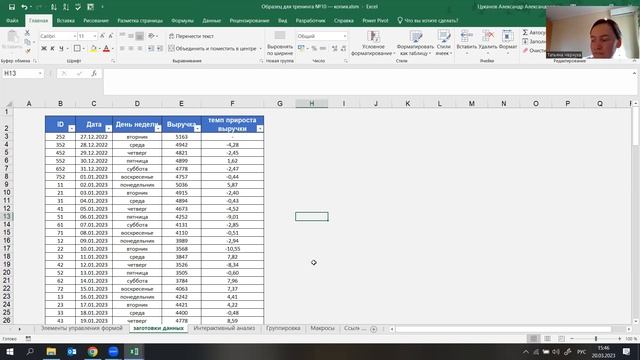Toggle Wrap Text (Перенести текст)
This screenshot has width=640, height=360.
(x=191, y=36)
